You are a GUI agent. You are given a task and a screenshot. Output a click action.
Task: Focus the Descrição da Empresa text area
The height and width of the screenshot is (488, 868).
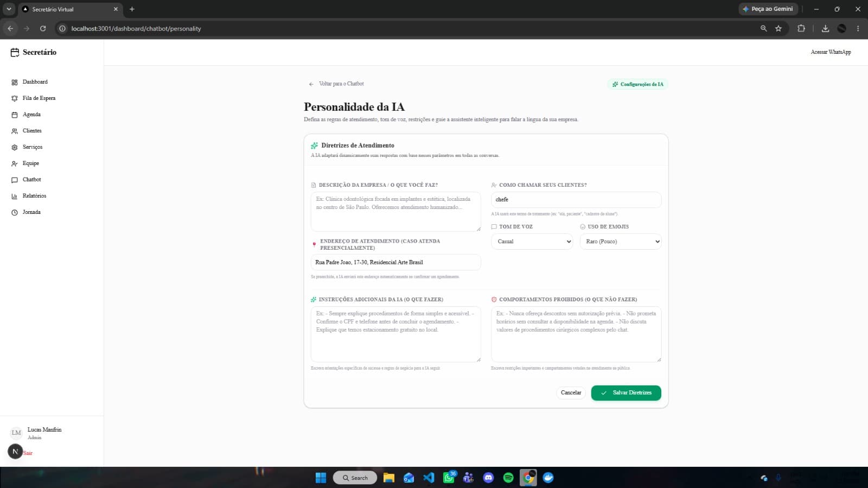tap(395, 211)
